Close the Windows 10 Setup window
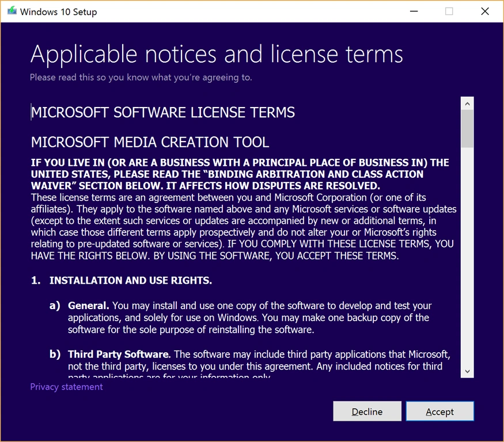This screenshot has height=442, width=504. [485, 12]
